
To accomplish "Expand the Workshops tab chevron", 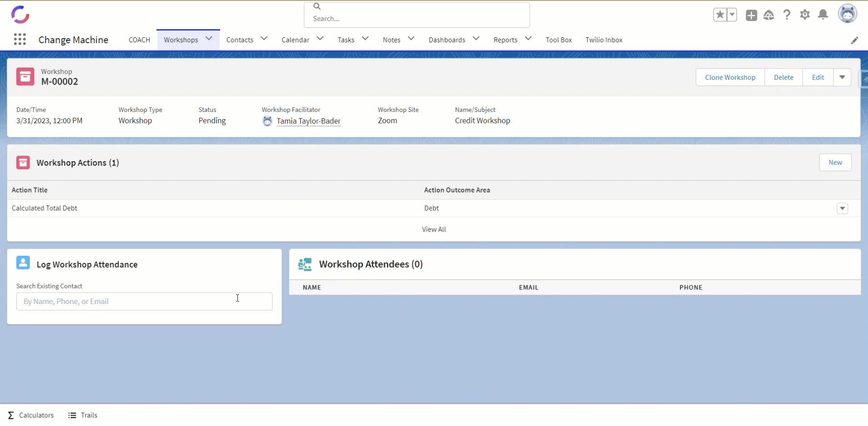I will tap(209, 39).
